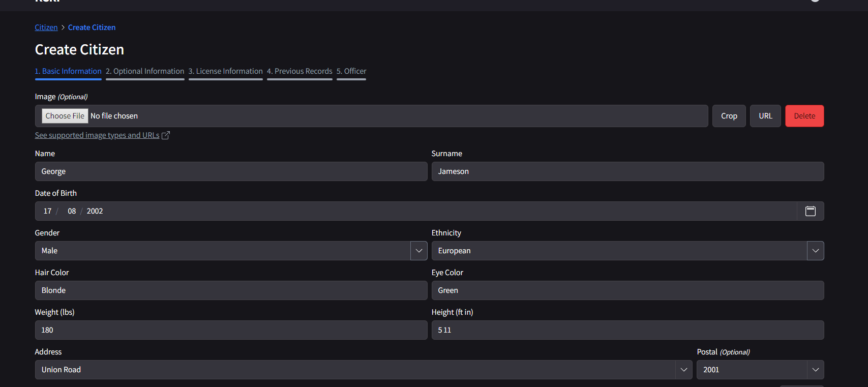Click into the Weight (lbs) input field
Screen dimensions: 868x387
(x=231, y=330)
